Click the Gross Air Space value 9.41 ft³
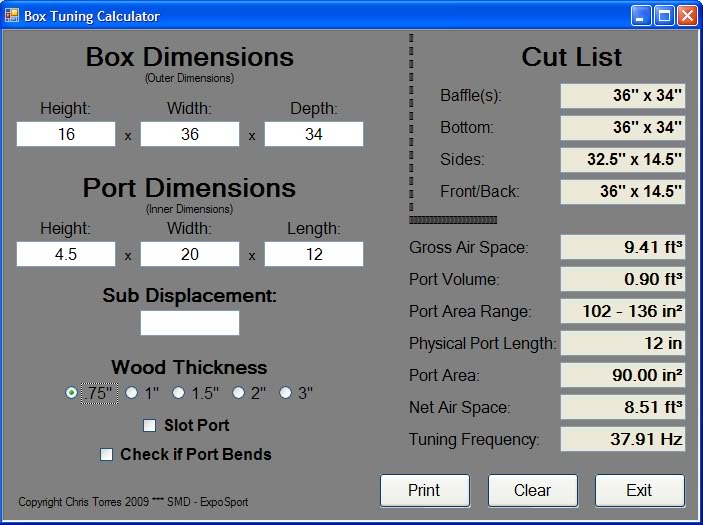 [623, 247]
